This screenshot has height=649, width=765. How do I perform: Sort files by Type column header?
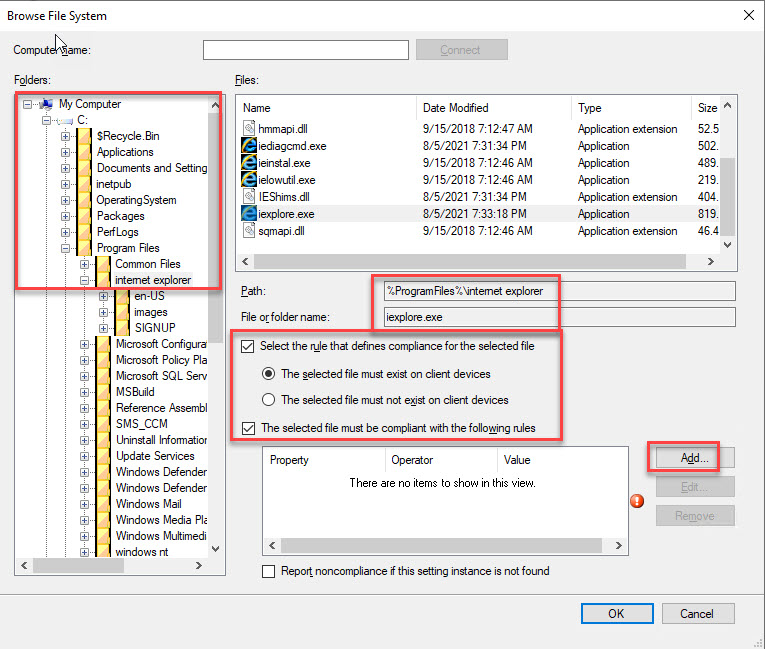point(628,108)
